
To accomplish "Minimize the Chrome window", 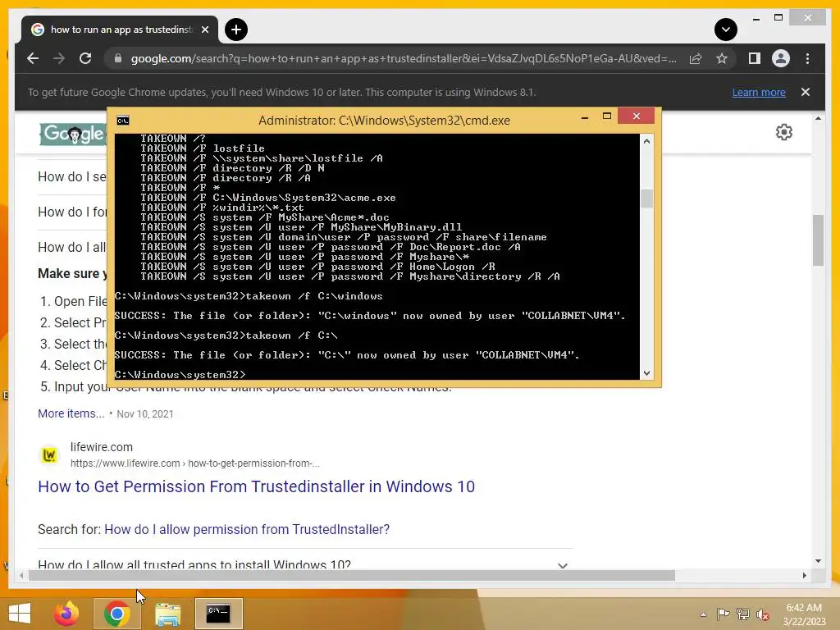I will [x=756, y=18].
